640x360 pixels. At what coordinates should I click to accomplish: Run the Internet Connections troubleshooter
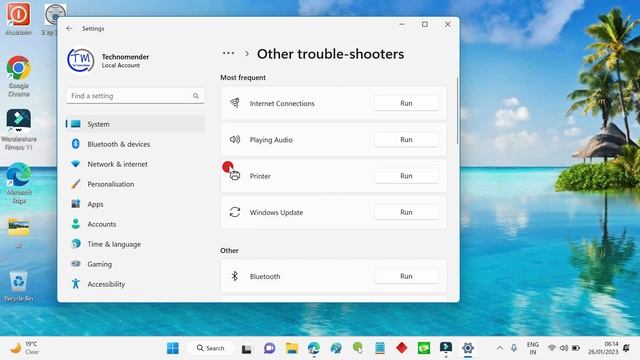(406, 103)
